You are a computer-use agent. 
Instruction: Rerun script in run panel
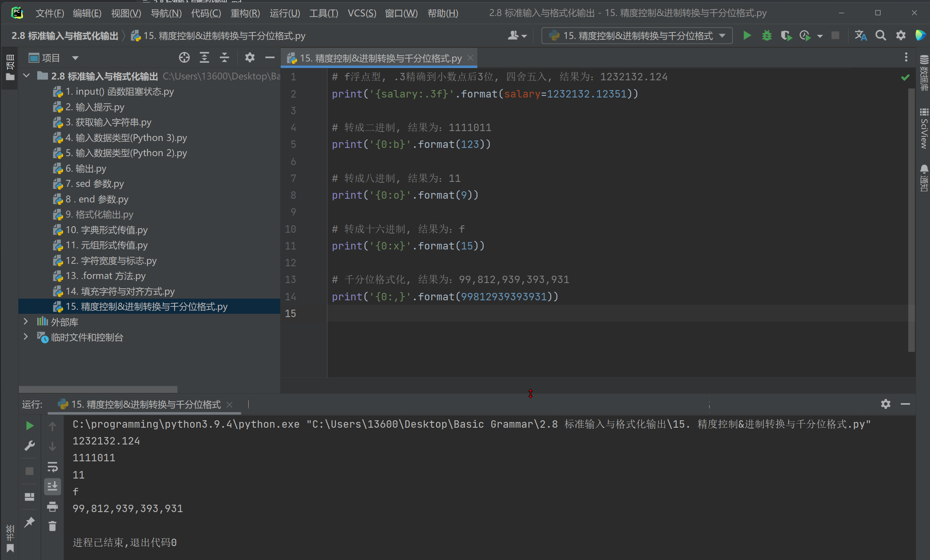pos(29,426)
